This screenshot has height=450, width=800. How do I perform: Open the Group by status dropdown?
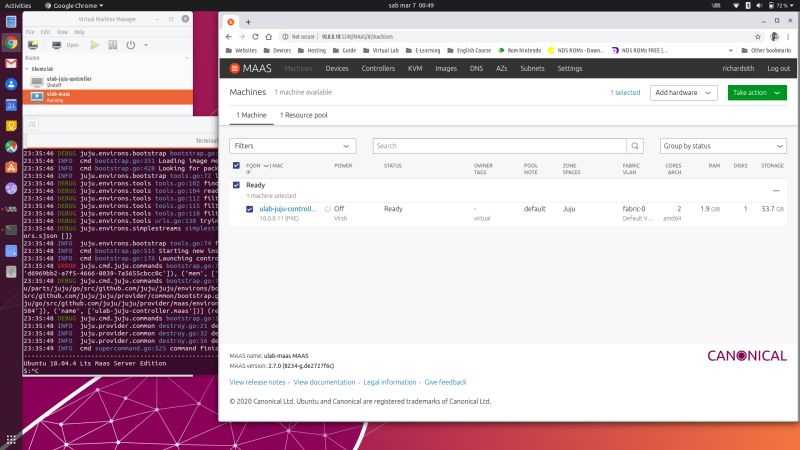click(723, 146)
